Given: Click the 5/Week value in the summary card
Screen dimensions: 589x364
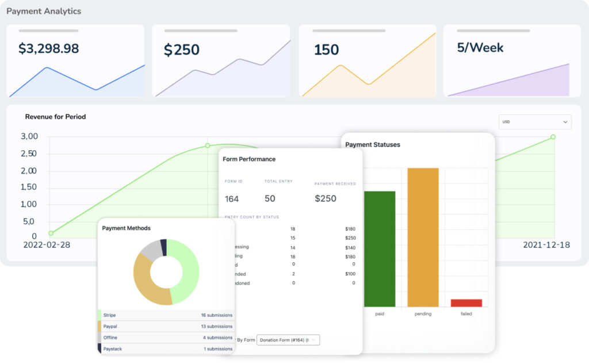Looking at the screenshot, I should click(480, 48).
